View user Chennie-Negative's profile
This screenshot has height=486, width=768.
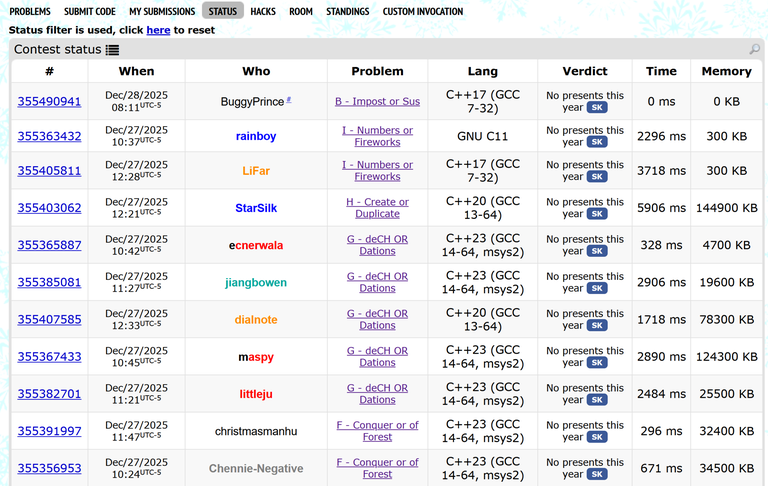(x=256, y=468)
